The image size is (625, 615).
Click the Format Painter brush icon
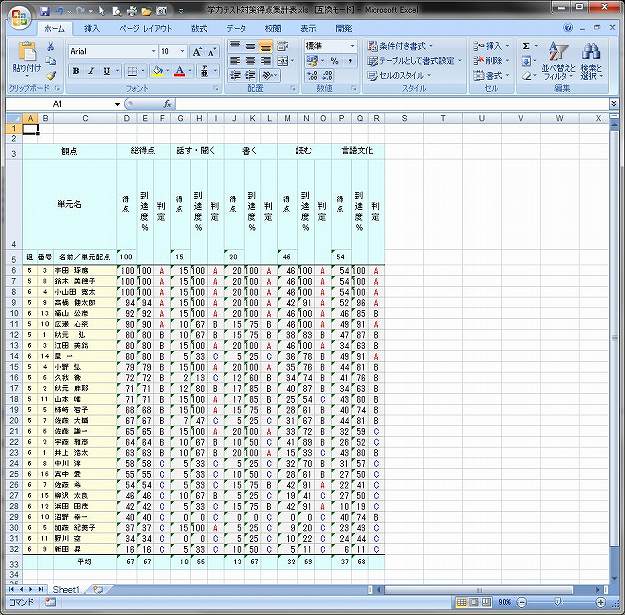[51, 74]
